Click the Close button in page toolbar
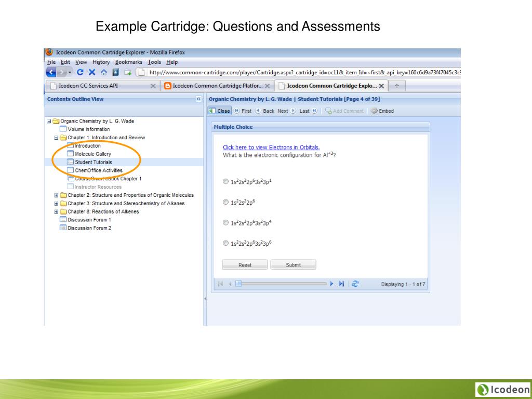Image resolution: width=532 pixels, height=399 pixels. pyautogui.click(x=220, y=111)
